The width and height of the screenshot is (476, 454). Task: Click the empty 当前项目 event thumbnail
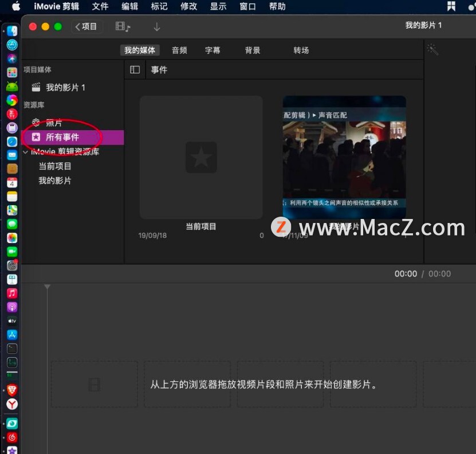[x=201, y=157]
